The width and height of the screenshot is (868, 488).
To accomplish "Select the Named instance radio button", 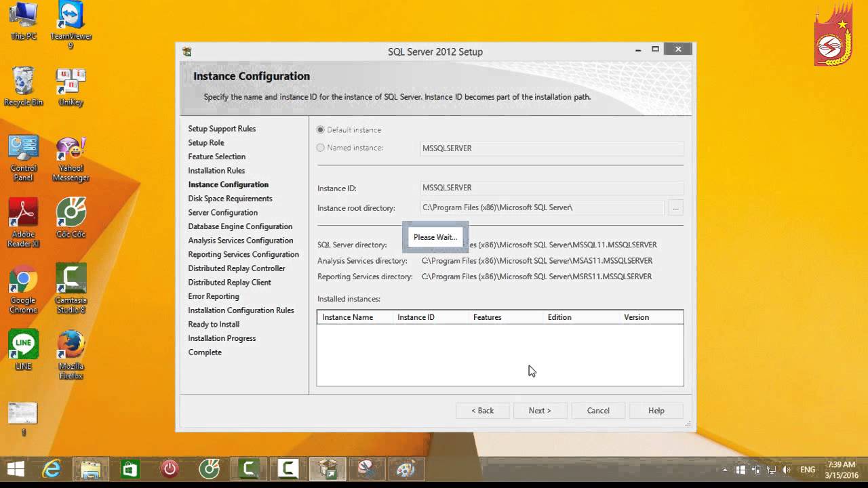I will (321, 148).
